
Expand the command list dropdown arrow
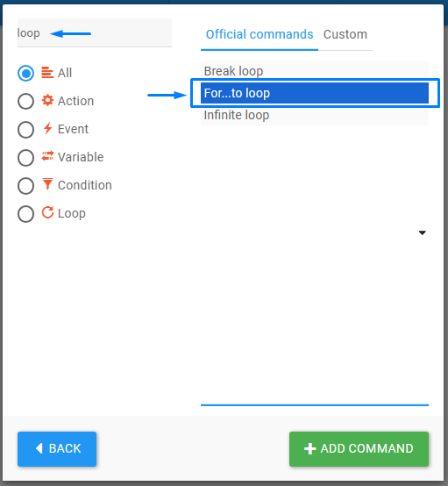pos(422,232)
